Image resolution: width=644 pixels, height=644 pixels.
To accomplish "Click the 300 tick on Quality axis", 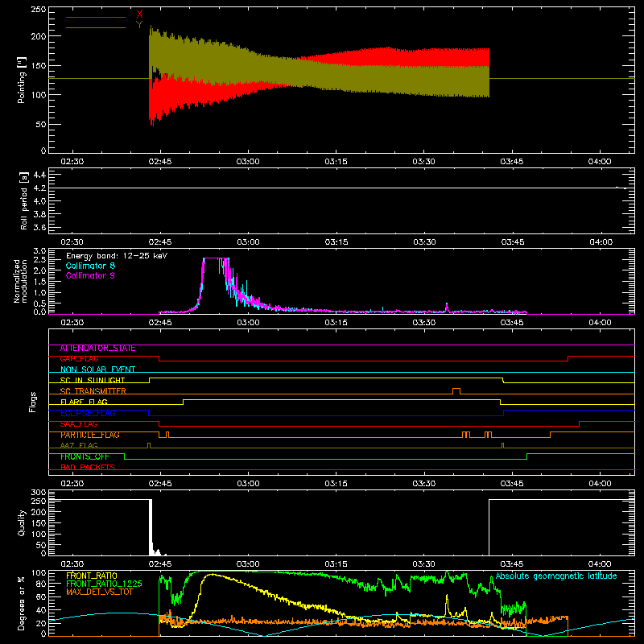I will (x=39, y=493).
